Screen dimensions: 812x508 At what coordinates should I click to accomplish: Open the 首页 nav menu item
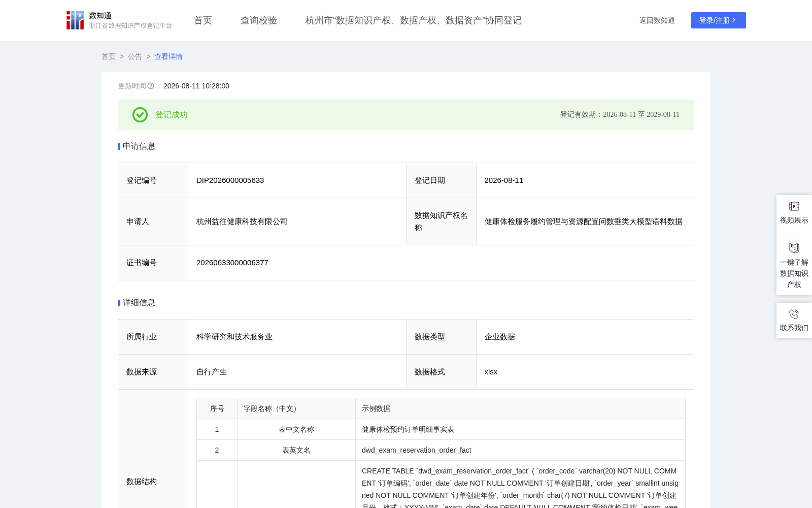click(203, 20)
